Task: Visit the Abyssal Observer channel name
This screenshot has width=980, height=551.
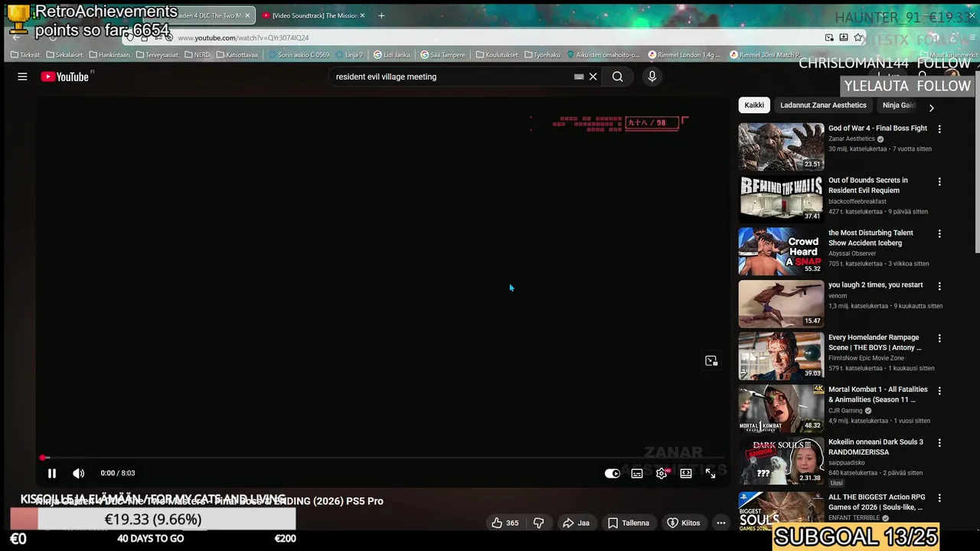Action: pos(852,253)
